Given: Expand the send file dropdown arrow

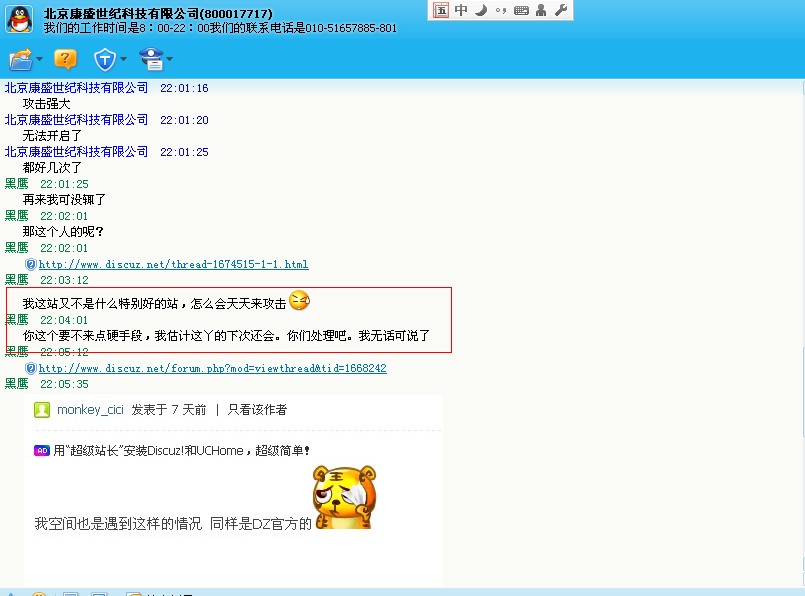Looking at the screenshot, I should pos(40,59).
